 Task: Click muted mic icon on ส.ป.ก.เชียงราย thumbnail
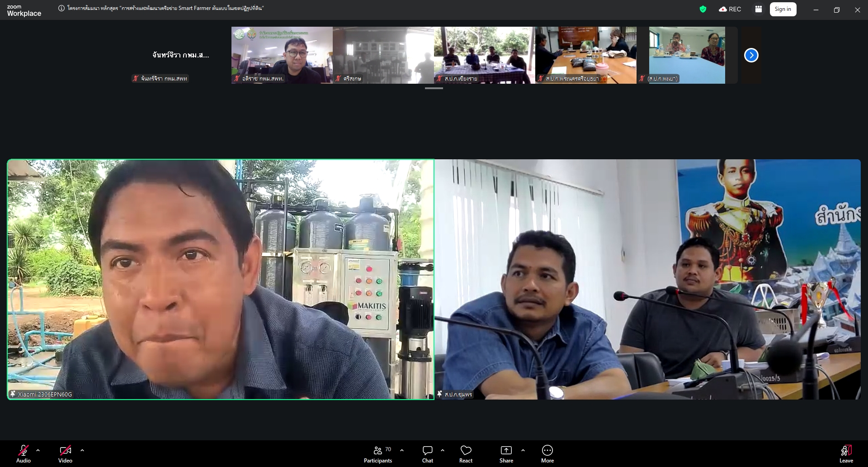coord(439,78)
